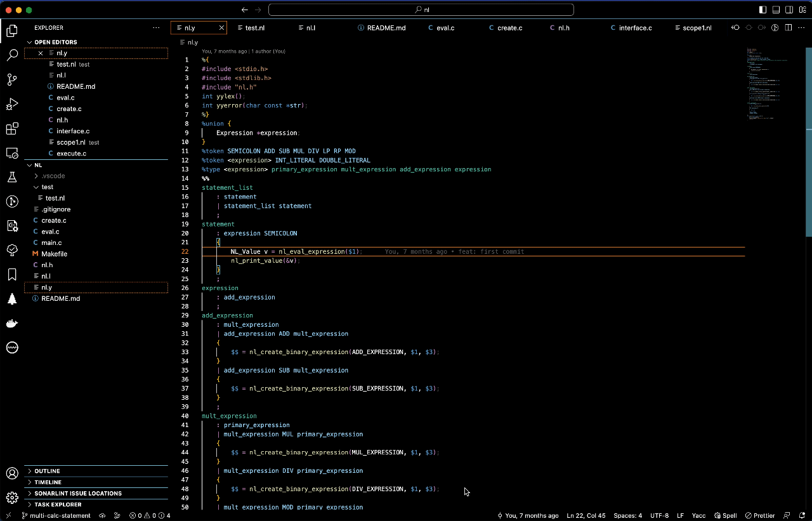This screenshot has width=812, height=521.
Task: Open the Docker view
Action: (12, 323)
